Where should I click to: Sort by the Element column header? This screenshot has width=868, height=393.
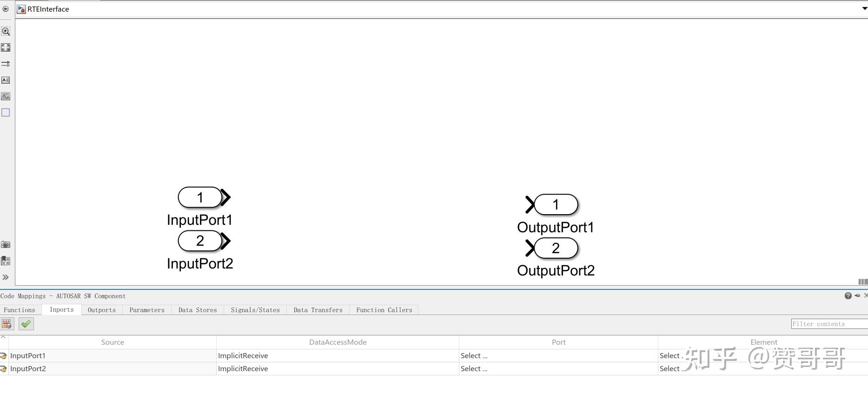point(763,342)
